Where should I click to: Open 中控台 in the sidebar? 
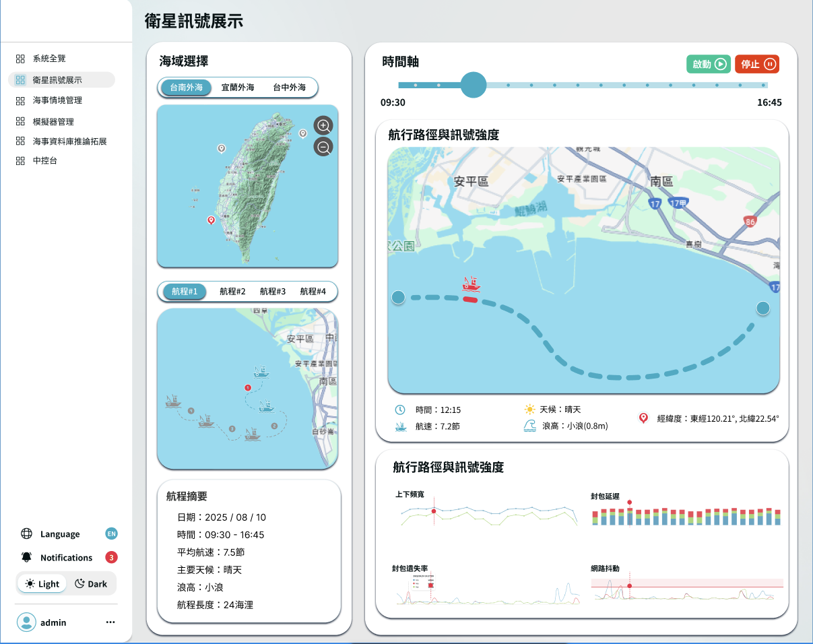pyautogui.click(x=45, y=161)
